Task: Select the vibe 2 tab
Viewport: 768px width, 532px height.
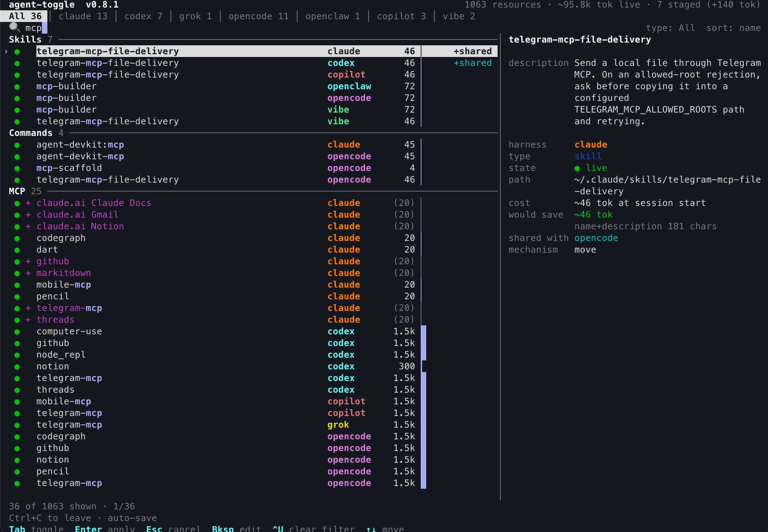Action: tap(459, 16)
